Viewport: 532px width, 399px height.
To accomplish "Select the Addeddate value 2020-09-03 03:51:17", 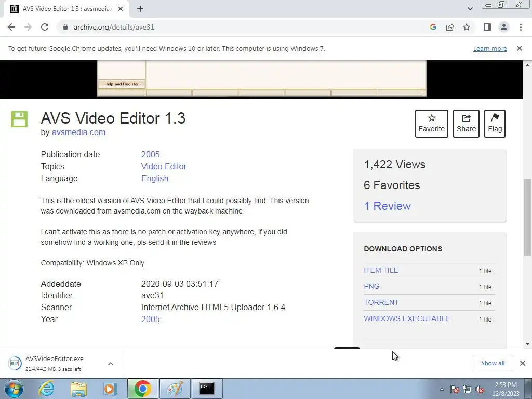I will pyautogui.click(x=179, y=284).
